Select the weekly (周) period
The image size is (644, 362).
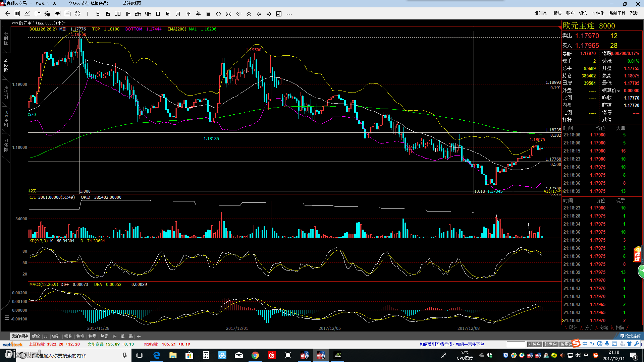tap(168, 14)
